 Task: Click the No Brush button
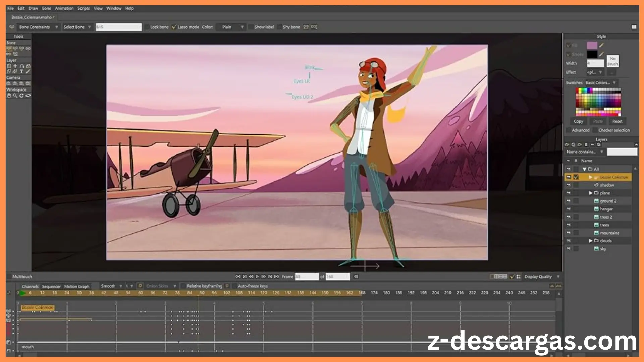[x=613, y=61]
